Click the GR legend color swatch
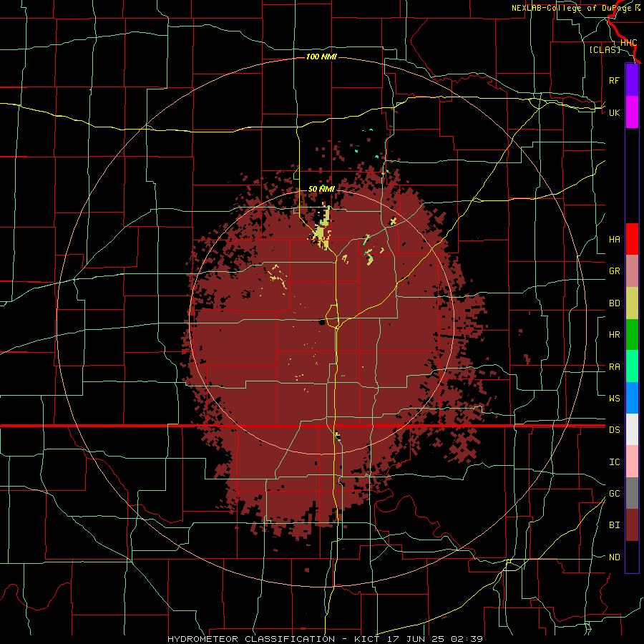Screen dimensions: 644x644 point(632,270)
